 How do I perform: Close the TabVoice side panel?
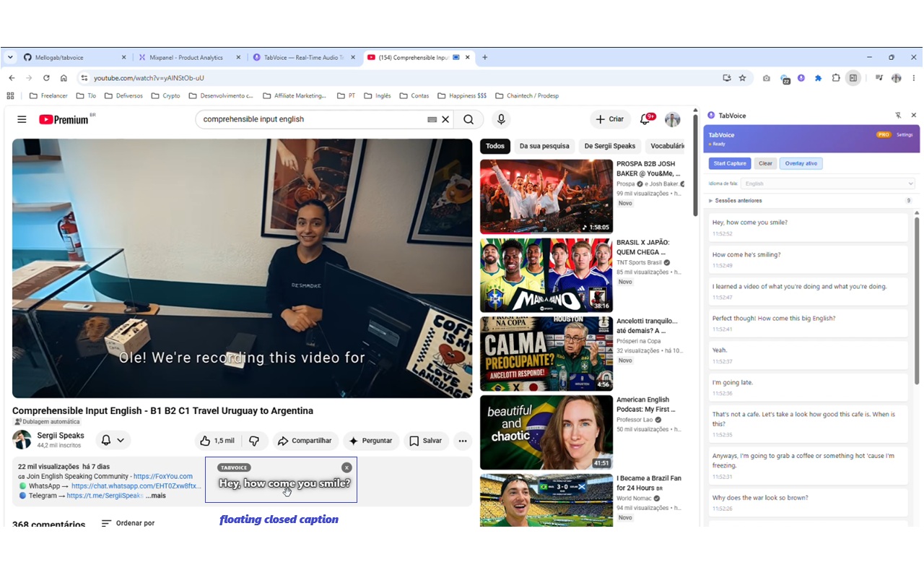click(x=913, y=115)
